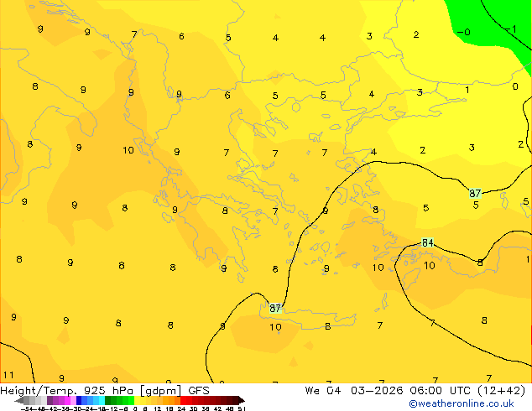Click the 10 value just below Crete's 87 label
The height and width of the screenshot is (411, 532).
click(275, 327)
